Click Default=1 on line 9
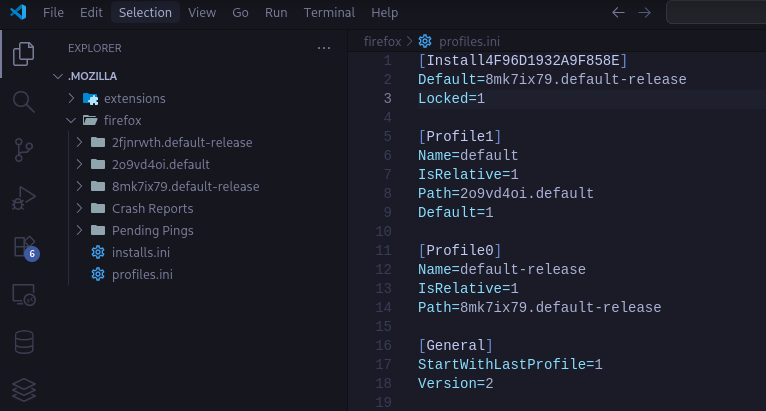Image resolution: width=766 pixels, height=411 pixels. tap(455, 213)
